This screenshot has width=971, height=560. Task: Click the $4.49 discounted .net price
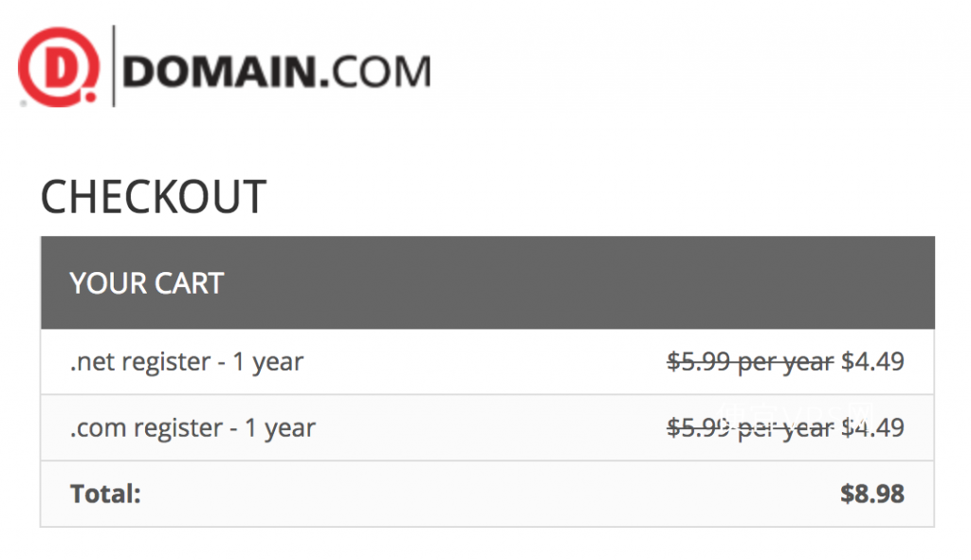(872, 361)
